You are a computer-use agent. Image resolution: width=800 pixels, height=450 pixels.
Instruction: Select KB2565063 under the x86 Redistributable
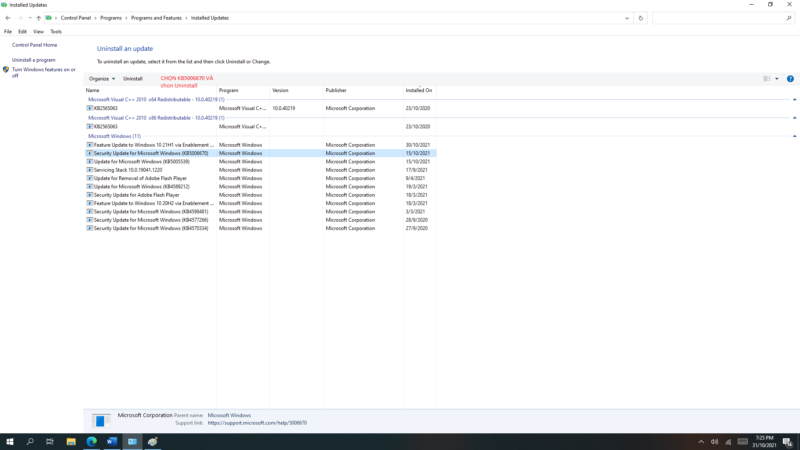pos(260,127)
